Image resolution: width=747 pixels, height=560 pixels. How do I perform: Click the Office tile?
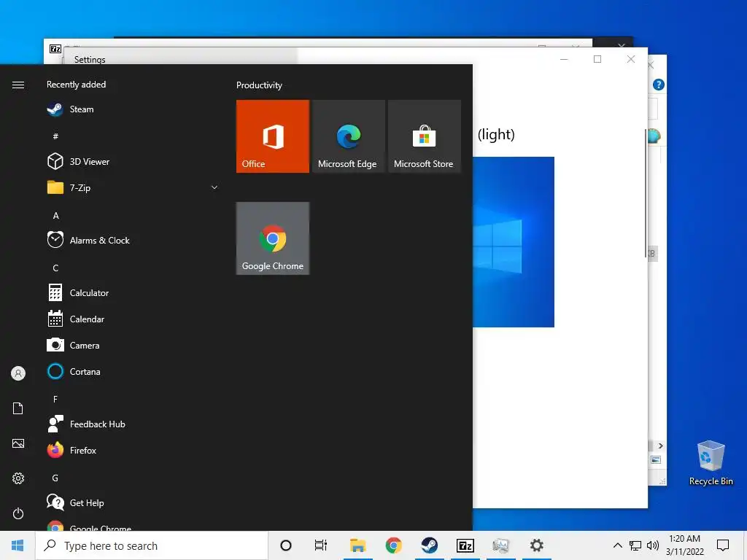coord(273,136)
